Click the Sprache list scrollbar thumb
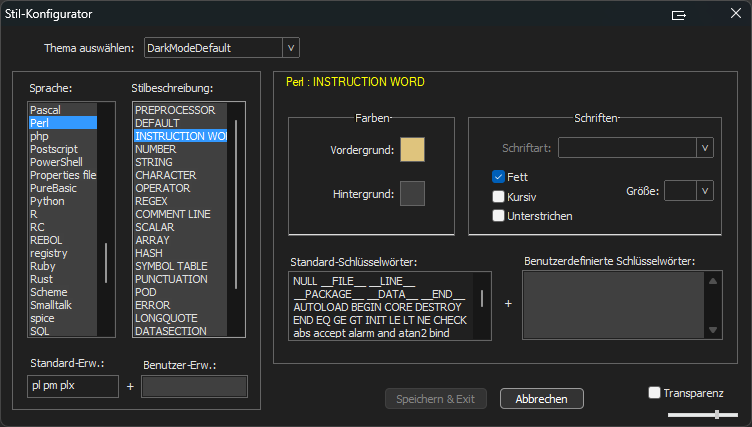Image resolution: width=752 pixels, height=427 pixels. (x=106, y=263)
